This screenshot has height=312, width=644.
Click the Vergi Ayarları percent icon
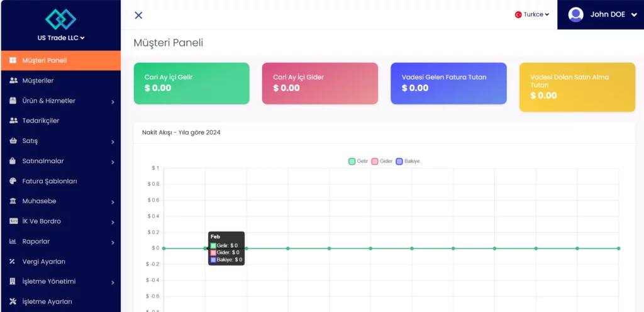pyautogui.click(x=13, y=262)
